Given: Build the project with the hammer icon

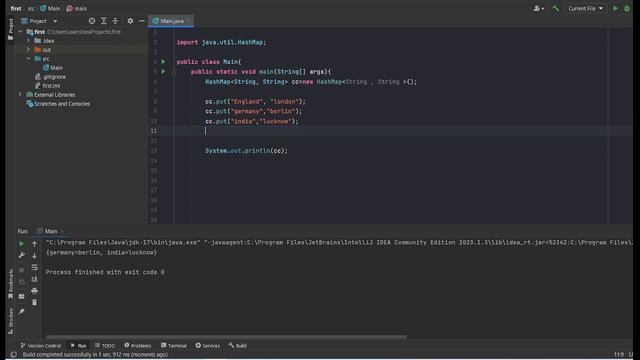Looking at the screenshot, I should point(556,8).
